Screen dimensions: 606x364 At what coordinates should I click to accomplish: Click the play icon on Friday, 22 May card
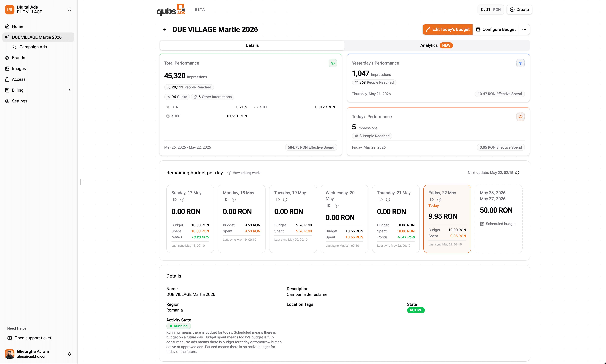click(x=432, y=200)
